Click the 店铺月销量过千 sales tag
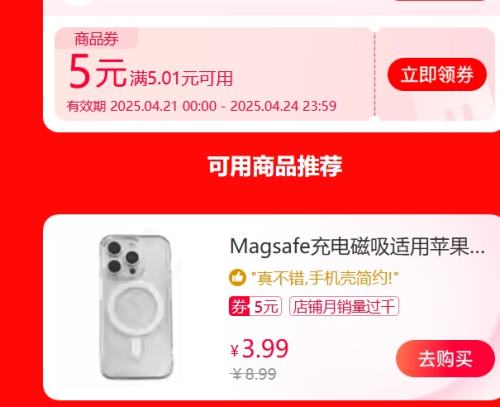The image size is (500, 407). (x=344, y=306)
